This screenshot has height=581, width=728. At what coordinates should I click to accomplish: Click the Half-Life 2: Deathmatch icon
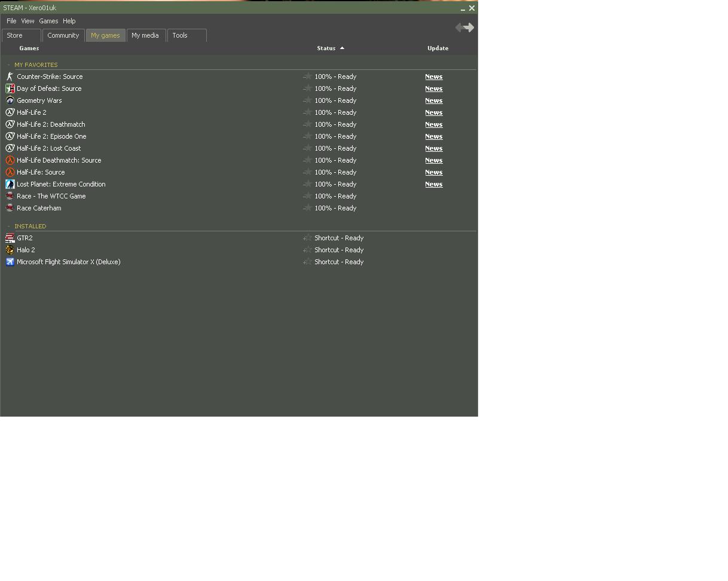(x=10, y=124)
